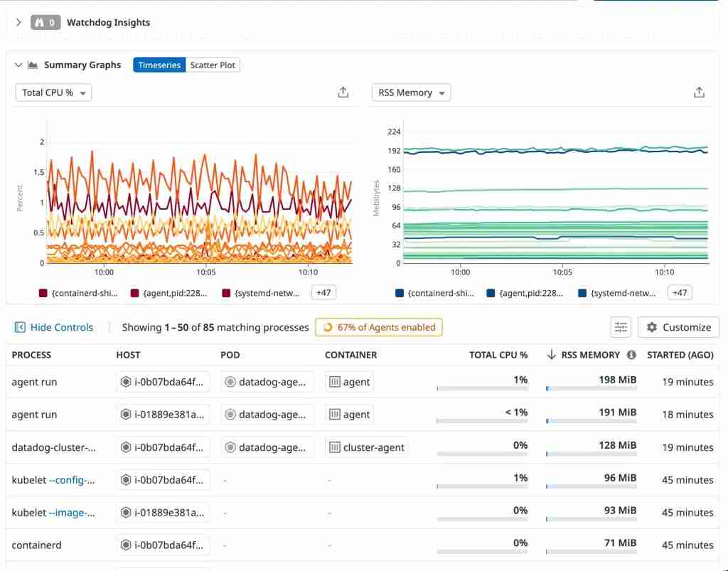Screen dimensions: 728x571
Task: Select the Timeseries tab
Action: pyautogui.click(x=159, y=65)
